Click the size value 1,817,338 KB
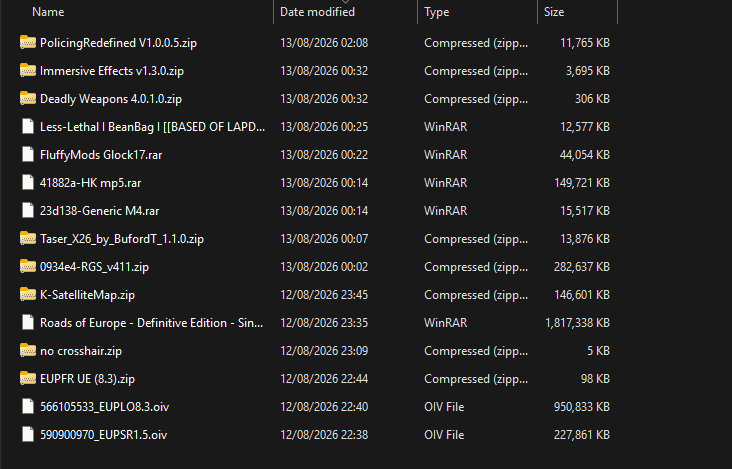The height and width of the screenshot is (469, 732). [x=578, y=323]
